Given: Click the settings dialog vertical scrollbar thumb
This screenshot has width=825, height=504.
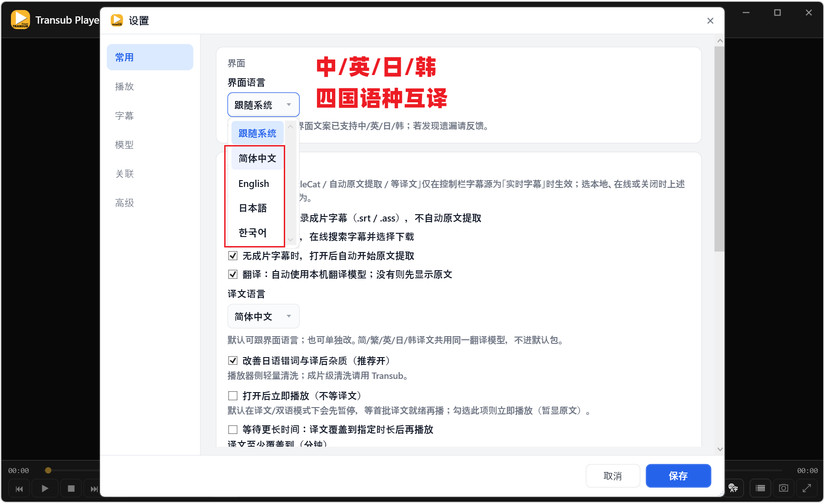Looking at the screenshot, I should point(719,149).
